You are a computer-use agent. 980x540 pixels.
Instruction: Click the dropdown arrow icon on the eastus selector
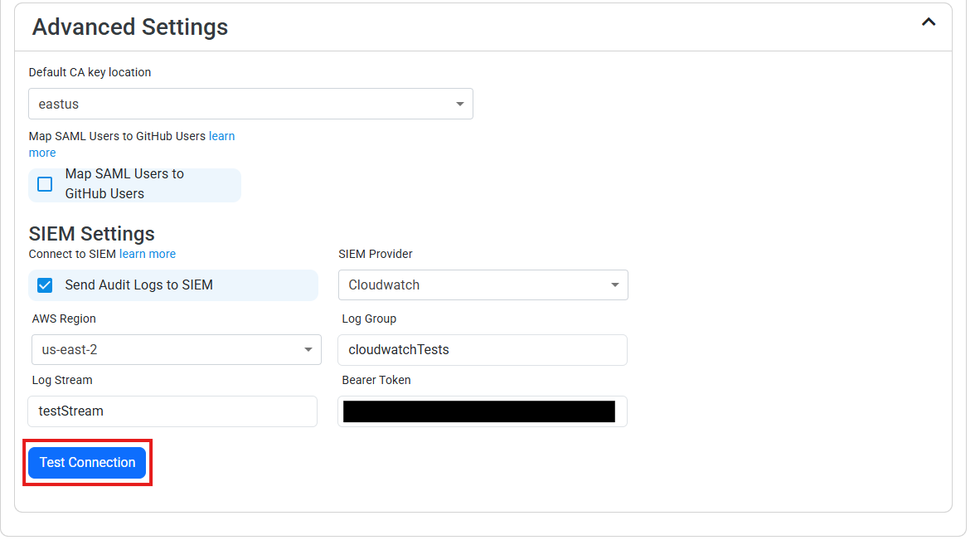pos(460,104)
